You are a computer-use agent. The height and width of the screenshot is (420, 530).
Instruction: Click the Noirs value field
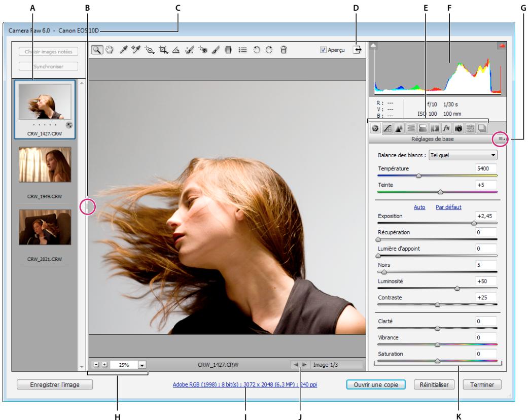tap(486, 265)
